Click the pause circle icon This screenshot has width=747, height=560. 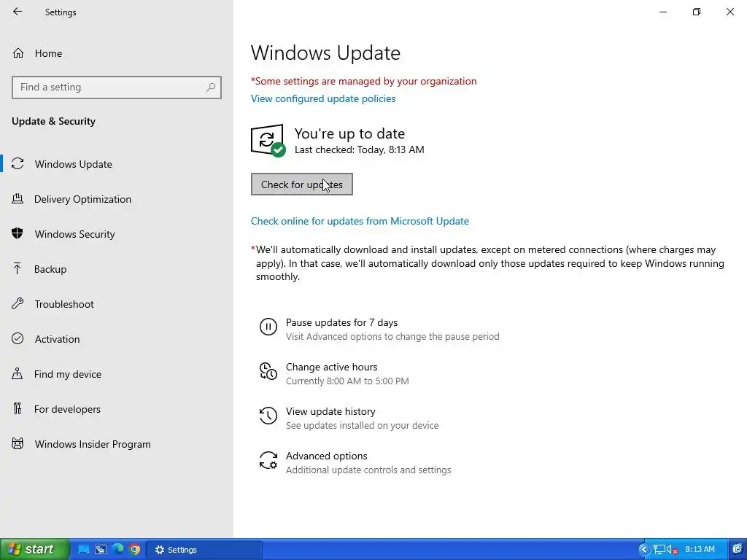(268, 327)
